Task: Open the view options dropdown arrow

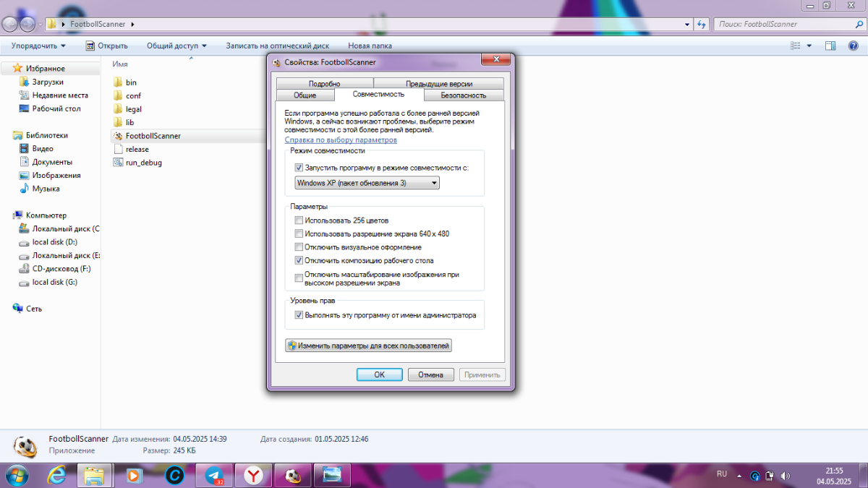Action: 809,46
